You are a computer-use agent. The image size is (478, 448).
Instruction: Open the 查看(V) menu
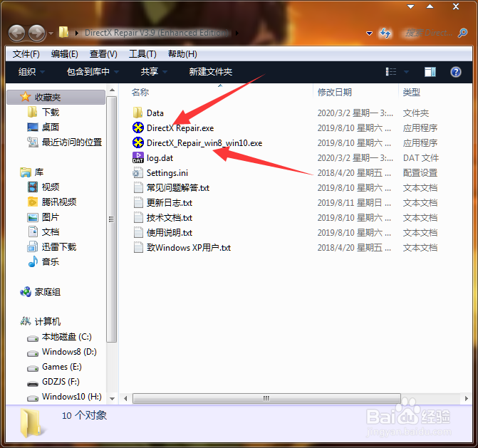103,54
